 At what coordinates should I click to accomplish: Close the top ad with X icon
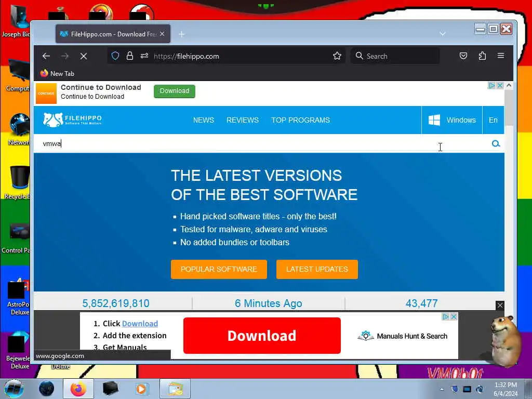click(x=500, y=86)
